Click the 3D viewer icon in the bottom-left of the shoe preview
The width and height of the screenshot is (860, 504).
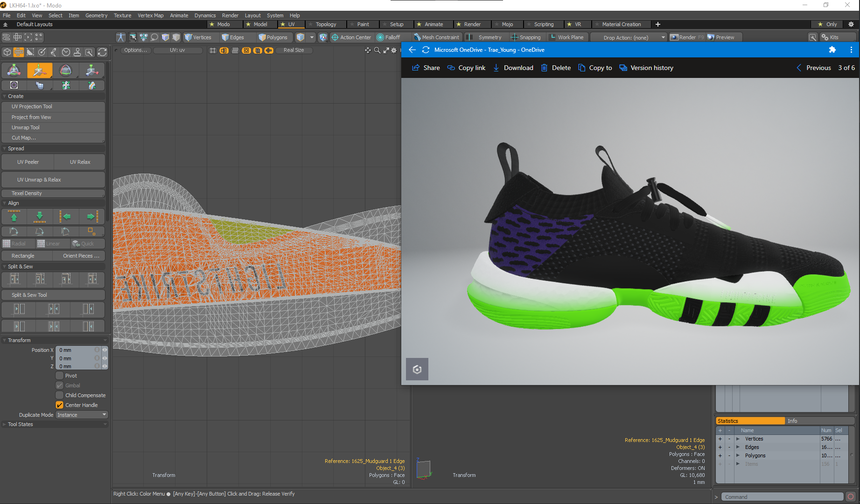(x=417, y=370)
